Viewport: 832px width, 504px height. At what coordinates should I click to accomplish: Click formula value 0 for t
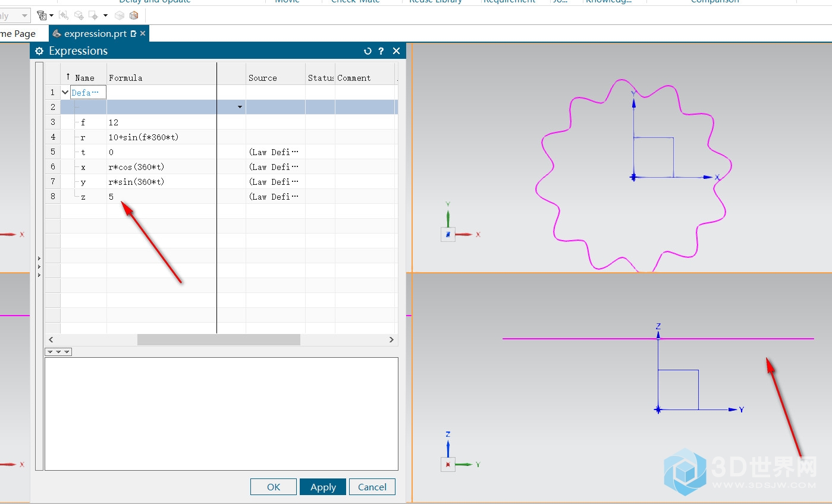point(111,152)
